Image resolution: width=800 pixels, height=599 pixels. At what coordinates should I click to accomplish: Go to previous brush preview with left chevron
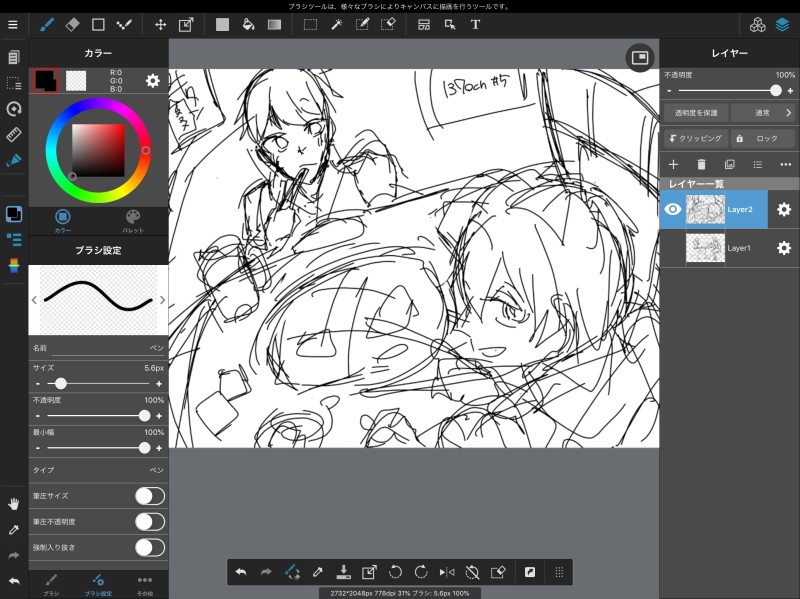click(34, 300)
